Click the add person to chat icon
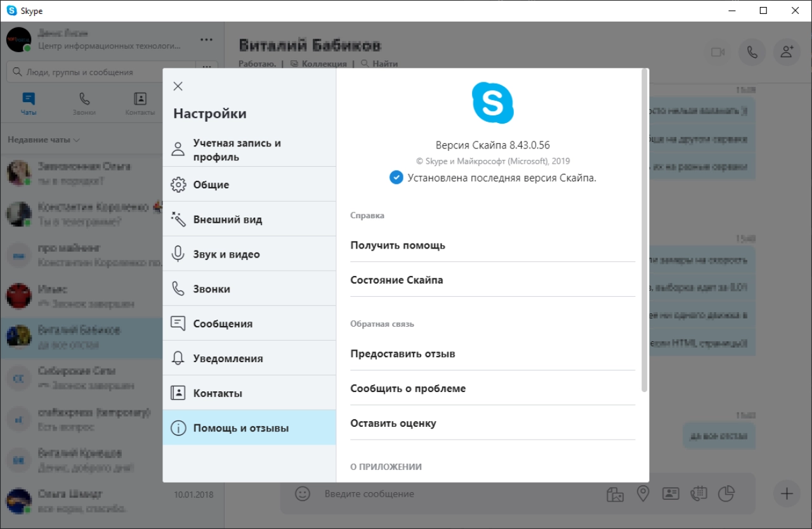The image size is (812, 529). pyautogui.click(x=787, y=52)
